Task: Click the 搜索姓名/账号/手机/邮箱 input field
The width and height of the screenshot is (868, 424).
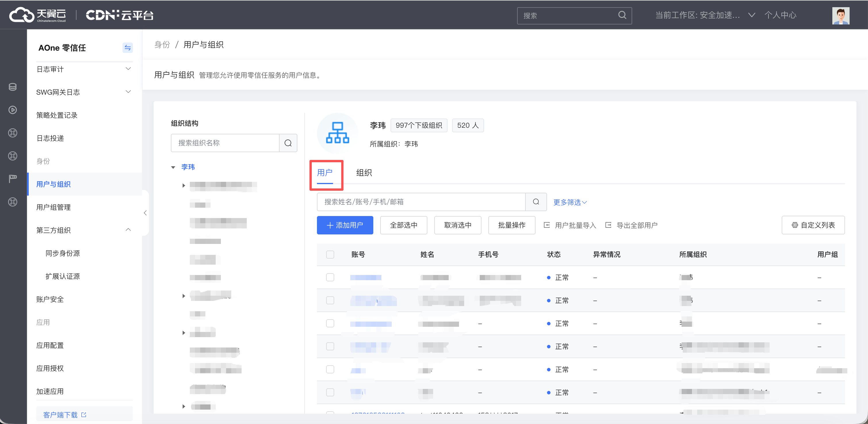Action: (x=420, y=202)
